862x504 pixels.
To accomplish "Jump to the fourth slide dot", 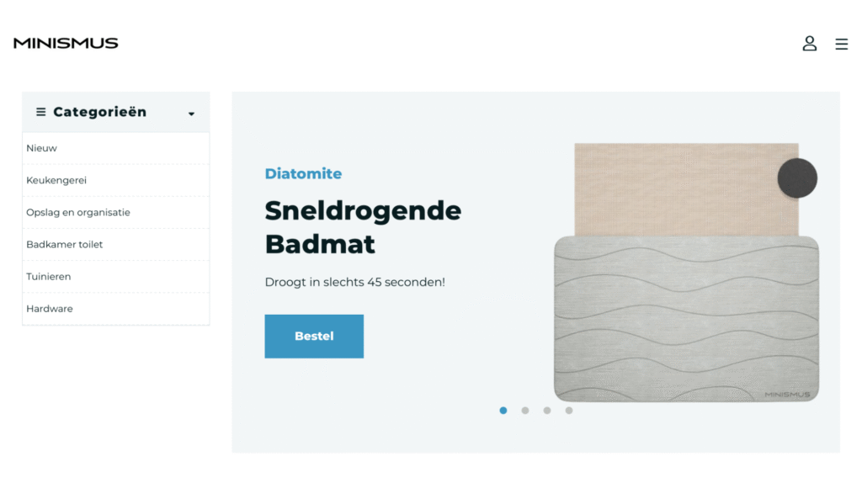I will [x=569, y=411].
